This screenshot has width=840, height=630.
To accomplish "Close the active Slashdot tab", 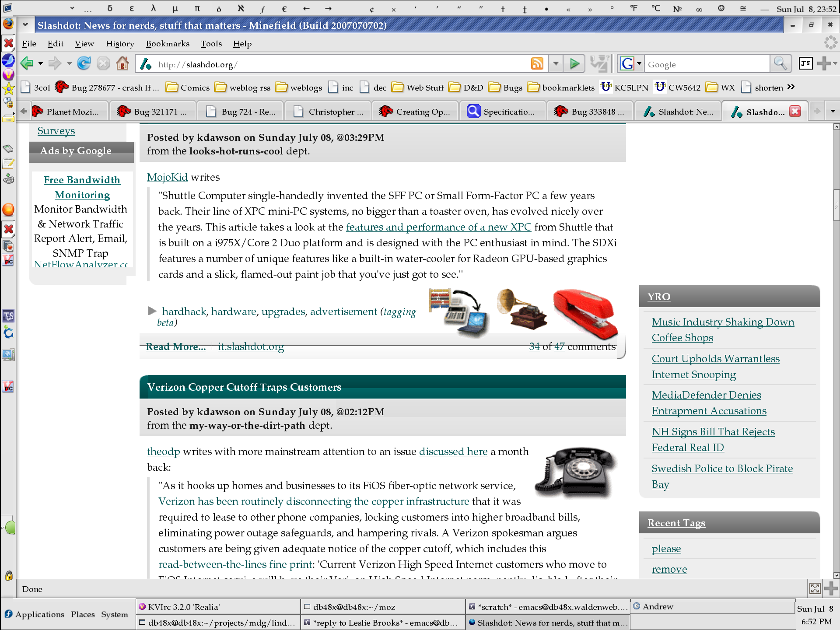I will (795, 112).
